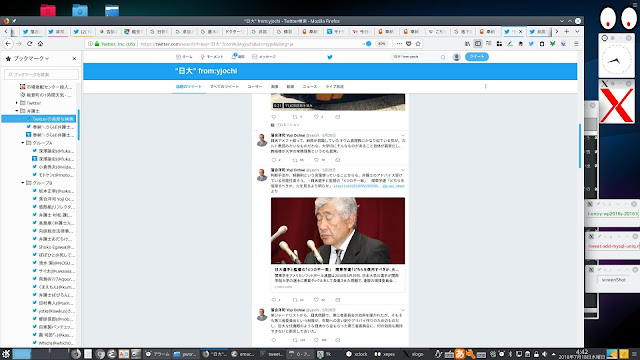
Task: Expand the Twitter bookmark folder
Action: pyautogui.click(x=17, y=103)
